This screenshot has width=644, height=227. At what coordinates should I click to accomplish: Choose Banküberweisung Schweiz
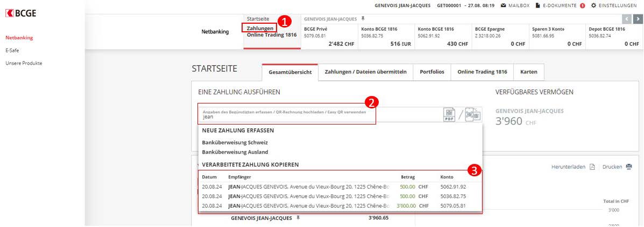point(235,142)
